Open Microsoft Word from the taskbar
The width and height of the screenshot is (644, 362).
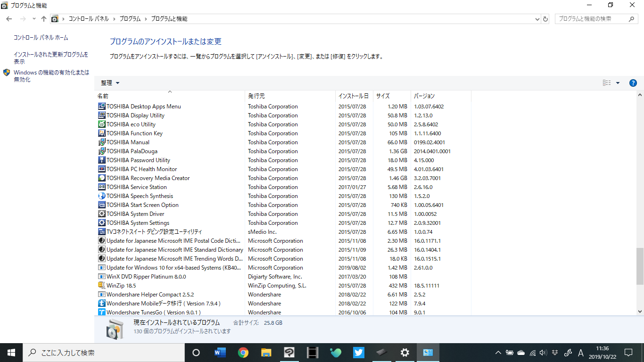220,353
